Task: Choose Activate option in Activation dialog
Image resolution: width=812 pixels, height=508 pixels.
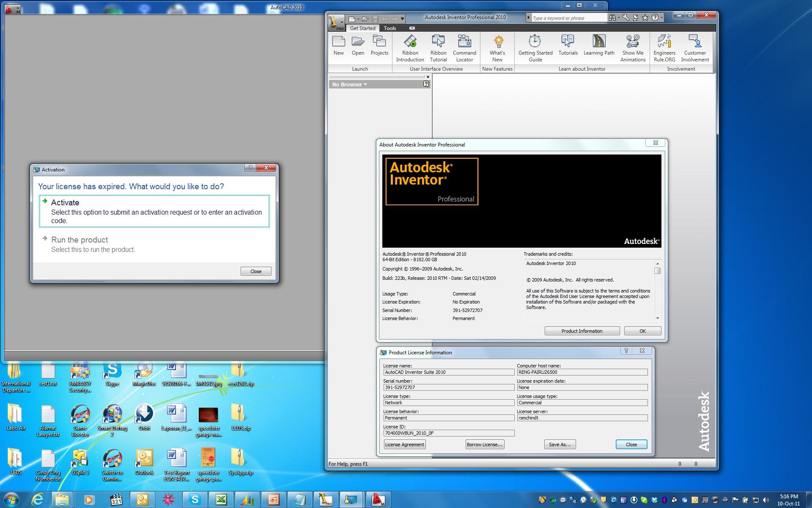Action: [x=154, y=211]
